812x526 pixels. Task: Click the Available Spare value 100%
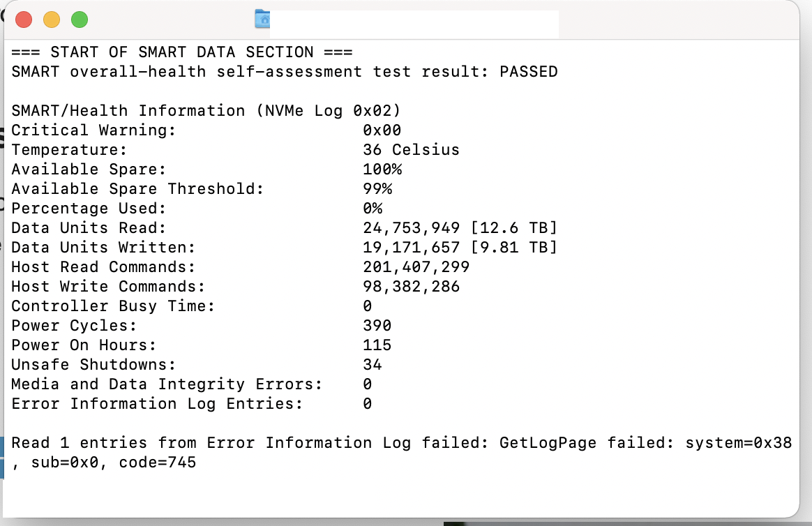click(382, 169)
